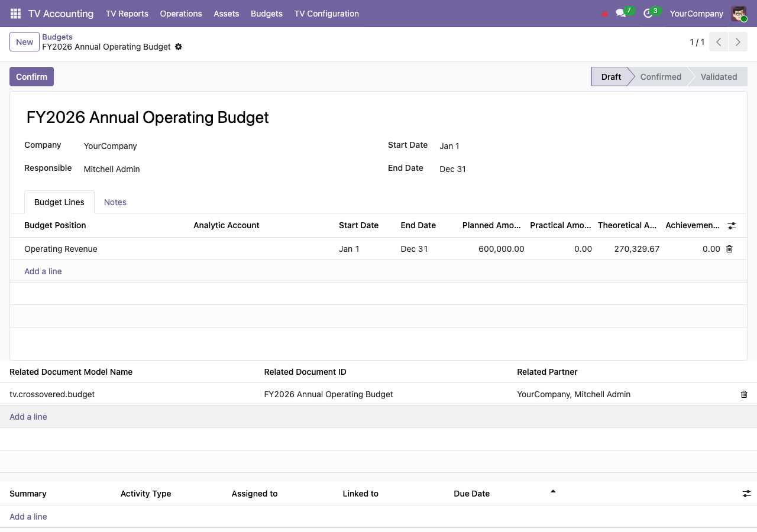Go to next record arrow
The width and height of the screenshot is (757, 532).
click(737, 42)
